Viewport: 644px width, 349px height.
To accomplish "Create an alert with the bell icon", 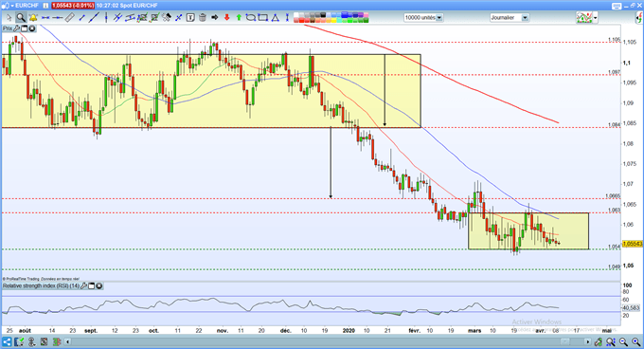I will pyautogui.click(x=33, y=18).
